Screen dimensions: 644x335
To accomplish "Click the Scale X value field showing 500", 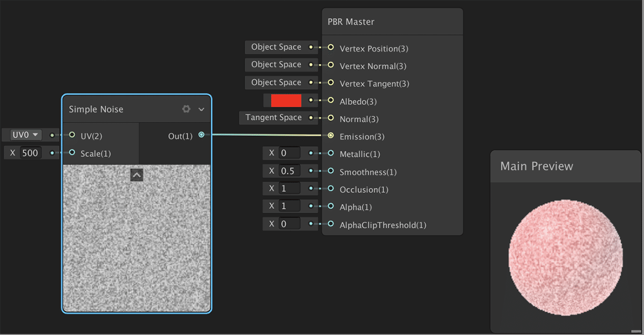I will point(31,153).
